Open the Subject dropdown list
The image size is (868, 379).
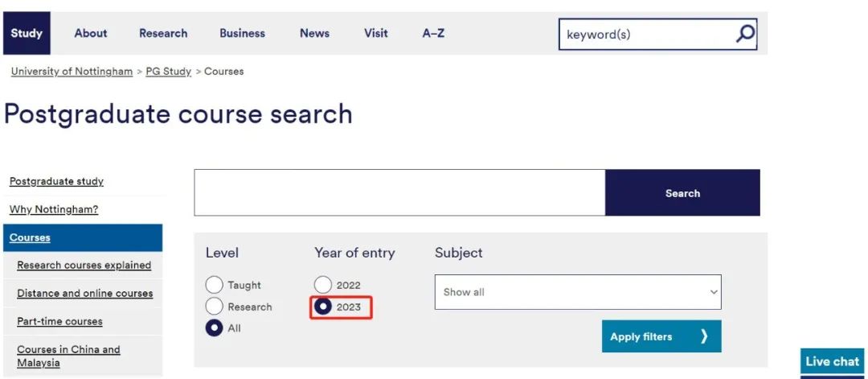[578, 292]
